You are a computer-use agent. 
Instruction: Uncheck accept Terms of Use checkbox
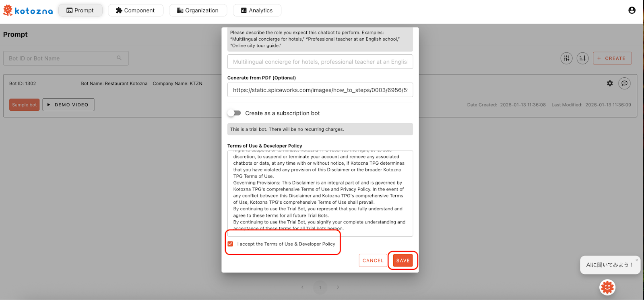(230, 244)
